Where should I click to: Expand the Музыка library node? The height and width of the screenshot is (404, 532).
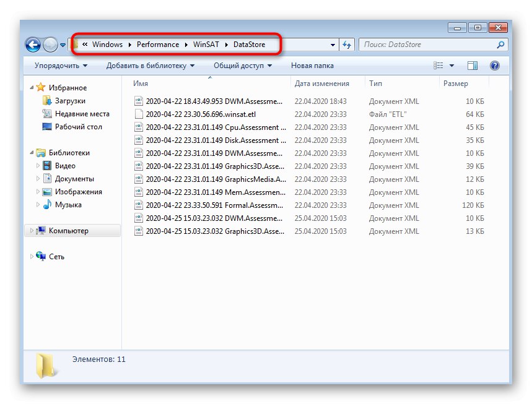[x=38, y=204]
